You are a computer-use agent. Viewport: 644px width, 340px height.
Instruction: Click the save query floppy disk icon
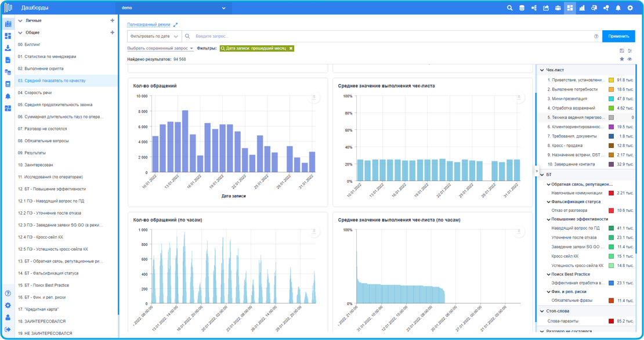pos(622,51)
